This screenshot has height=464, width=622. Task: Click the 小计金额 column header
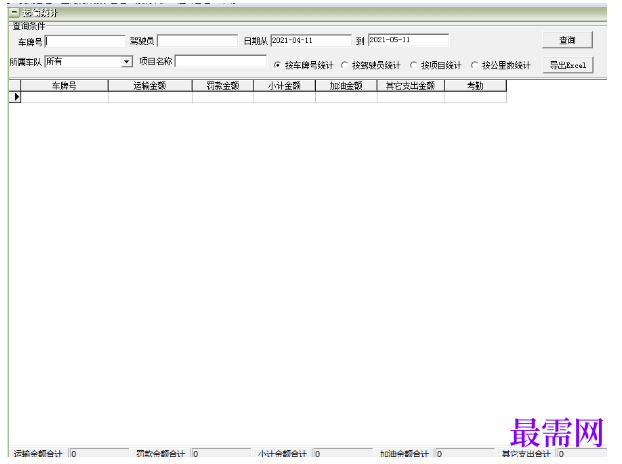point(284,85)
